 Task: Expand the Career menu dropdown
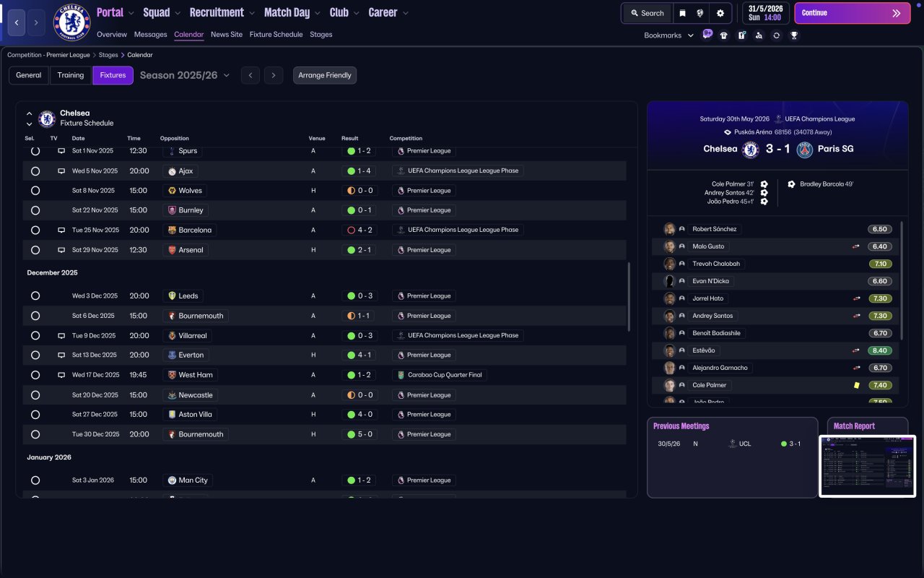405,13
